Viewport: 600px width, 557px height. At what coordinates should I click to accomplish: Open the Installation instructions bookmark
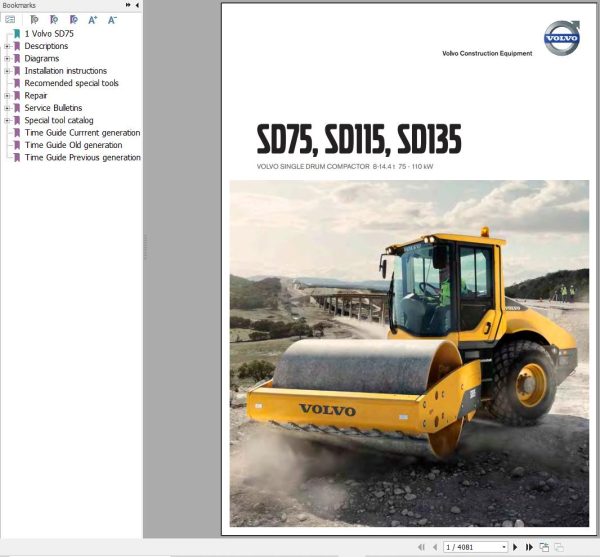(x=66, y=71)
